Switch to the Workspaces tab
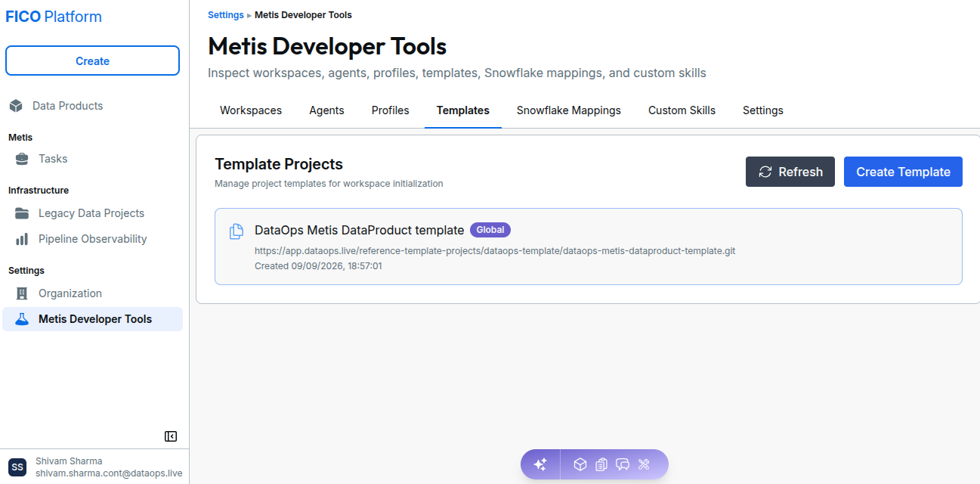The image size is (980, 484). (251, 110)
